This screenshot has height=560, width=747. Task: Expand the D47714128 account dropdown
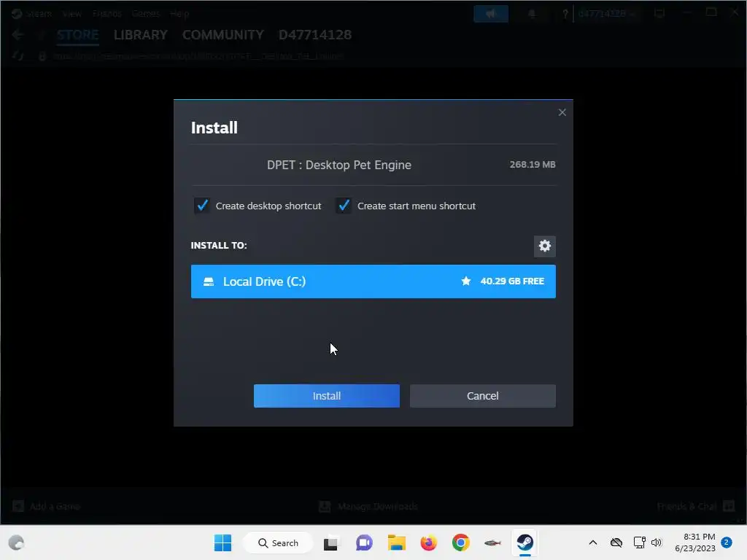606,14
